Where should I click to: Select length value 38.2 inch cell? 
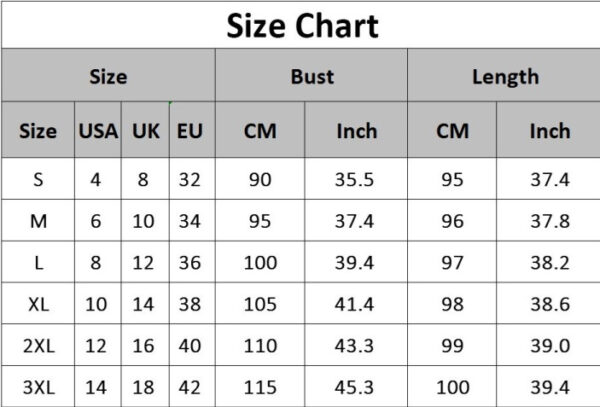pos(549,262)
